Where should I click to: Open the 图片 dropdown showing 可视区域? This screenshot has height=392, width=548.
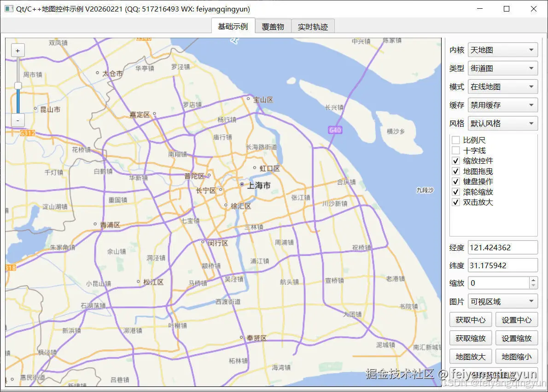[502, 302]
